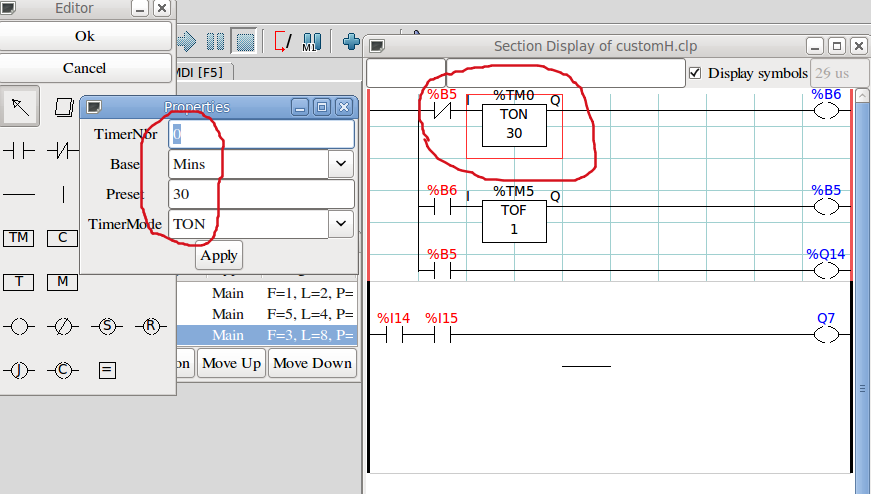Pick the Reset (R) coil element
This screenshot has height=494, width=871.
click(151, 326)
